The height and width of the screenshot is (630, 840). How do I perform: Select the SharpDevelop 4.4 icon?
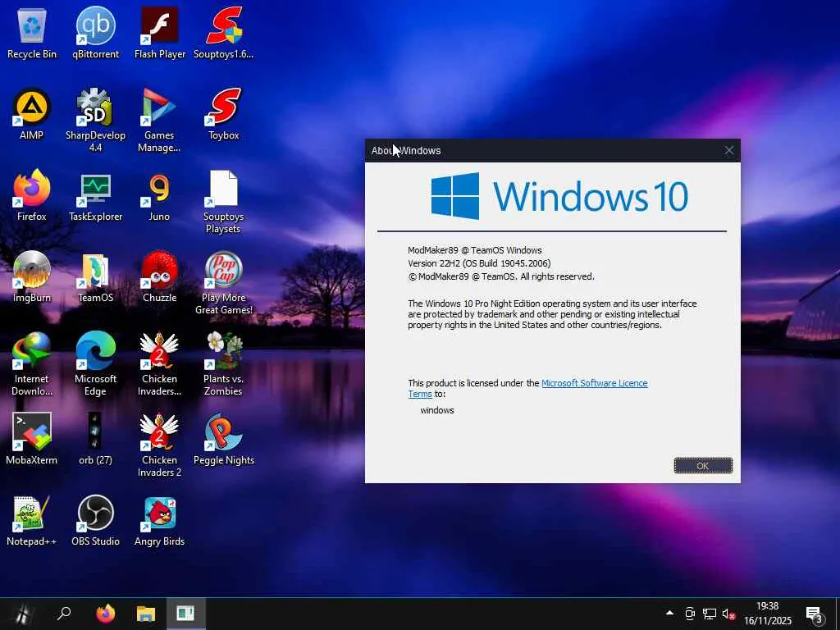tap(95, 120)
